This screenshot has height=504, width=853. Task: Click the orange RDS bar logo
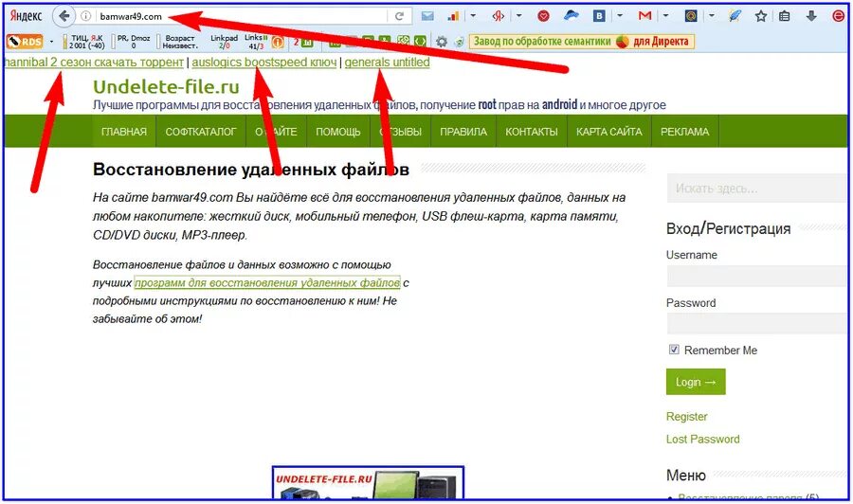click(x=25, y=42)
